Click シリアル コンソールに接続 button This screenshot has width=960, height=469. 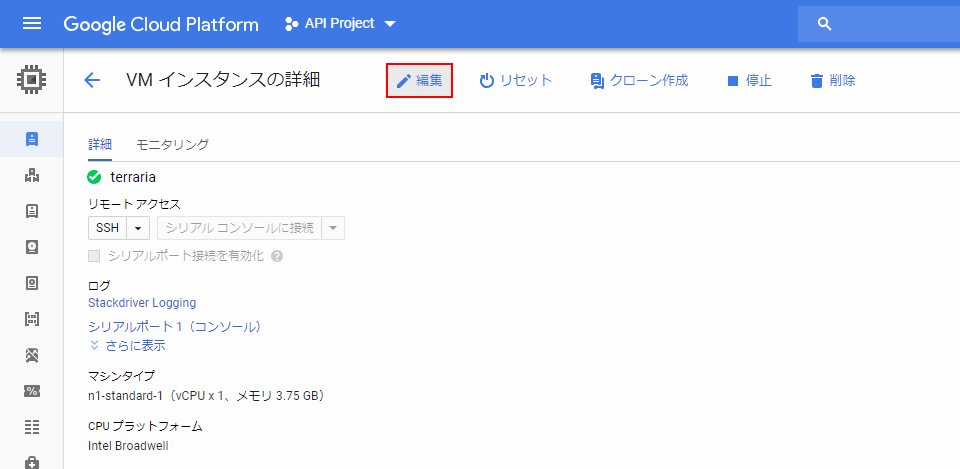pos(240,228)
